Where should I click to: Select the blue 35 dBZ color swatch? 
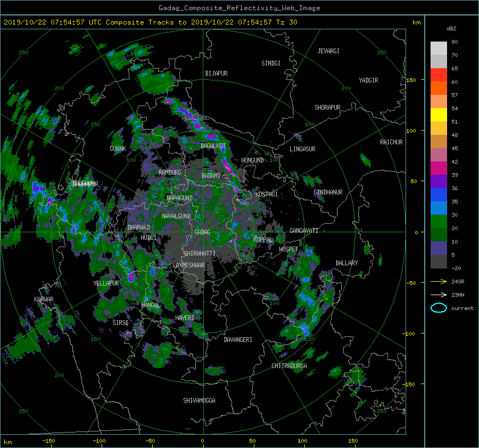pos(439,194)
